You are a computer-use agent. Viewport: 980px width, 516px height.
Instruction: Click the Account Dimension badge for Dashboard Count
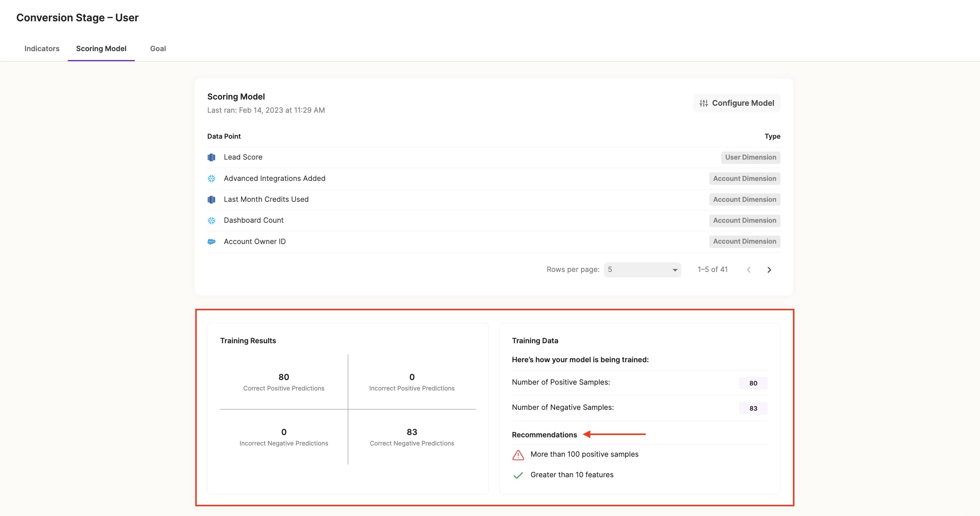[x=744, y=220]
